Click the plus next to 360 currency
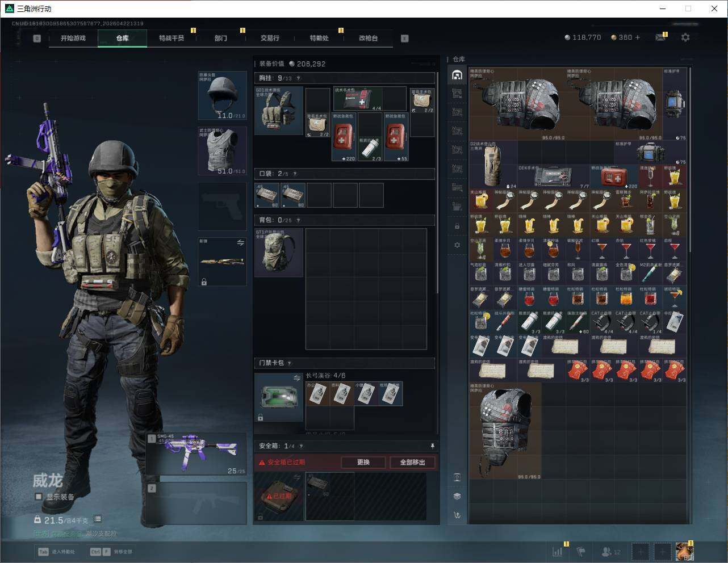 pos(638,37)
